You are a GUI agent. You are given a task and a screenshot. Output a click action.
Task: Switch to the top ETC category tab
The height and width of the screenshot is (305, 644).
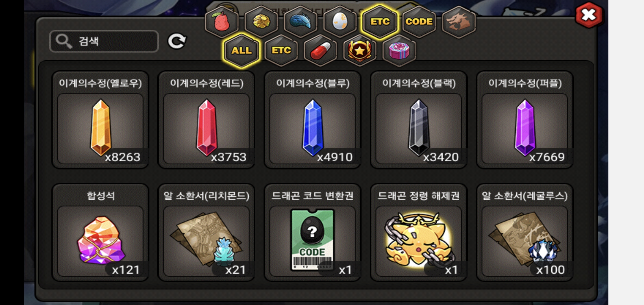[x=380, y=22]
